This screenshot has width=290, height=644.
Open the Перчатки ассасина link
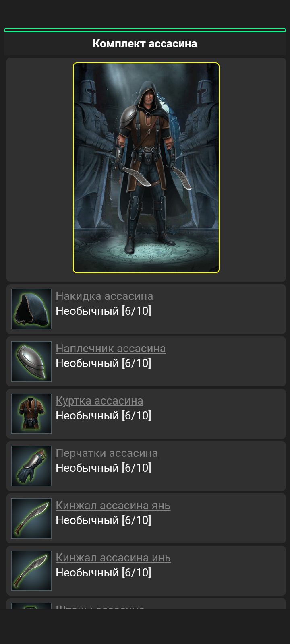click(107, 453)
